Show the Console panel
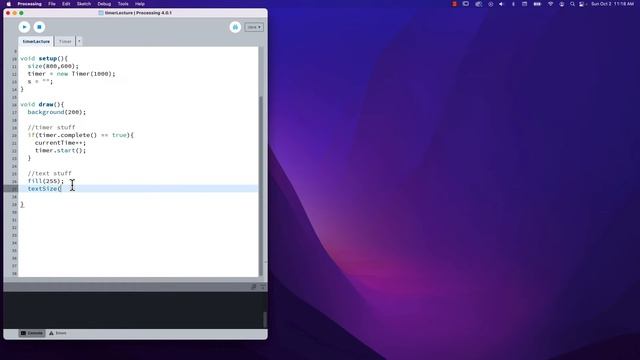The height and width of the screenshot is (360, 640). [32, 333]
